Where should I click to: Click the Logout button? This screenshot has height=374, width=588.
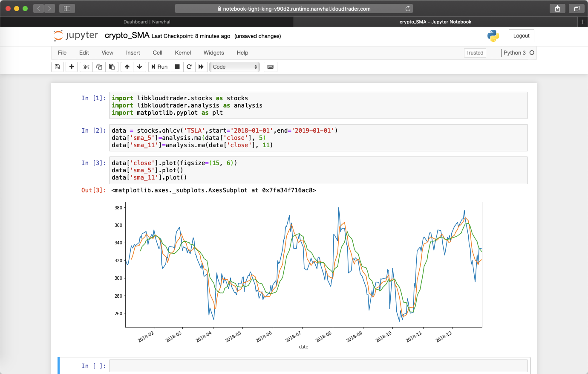521,36
